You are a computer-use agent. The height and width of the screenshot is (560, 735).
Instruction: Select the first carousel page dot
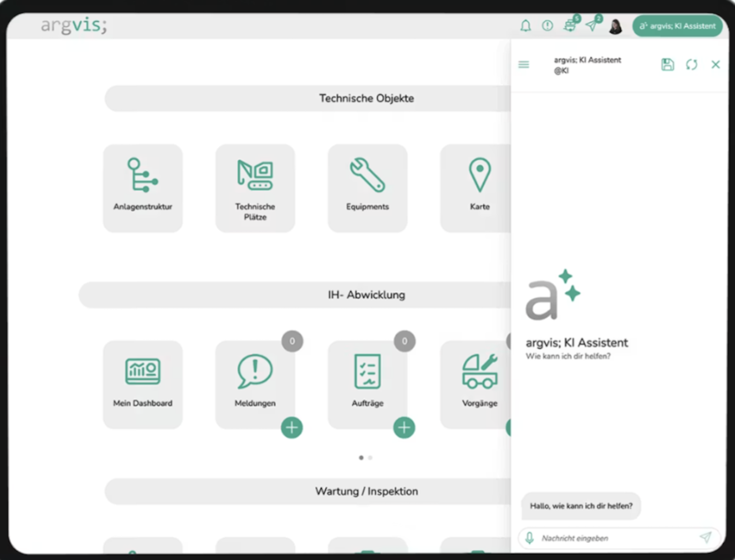click(361, 458)
